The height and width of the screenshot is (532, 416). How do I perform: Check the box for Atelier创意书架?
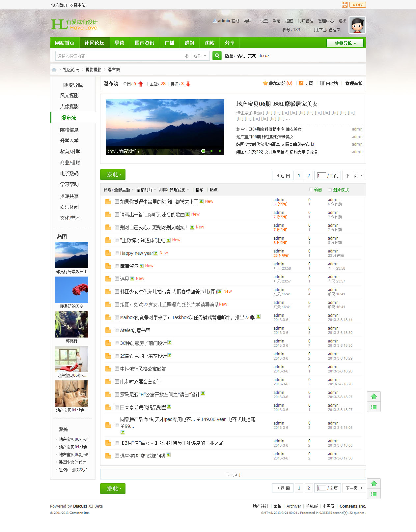pyautogui.click(x=117, y=330)
